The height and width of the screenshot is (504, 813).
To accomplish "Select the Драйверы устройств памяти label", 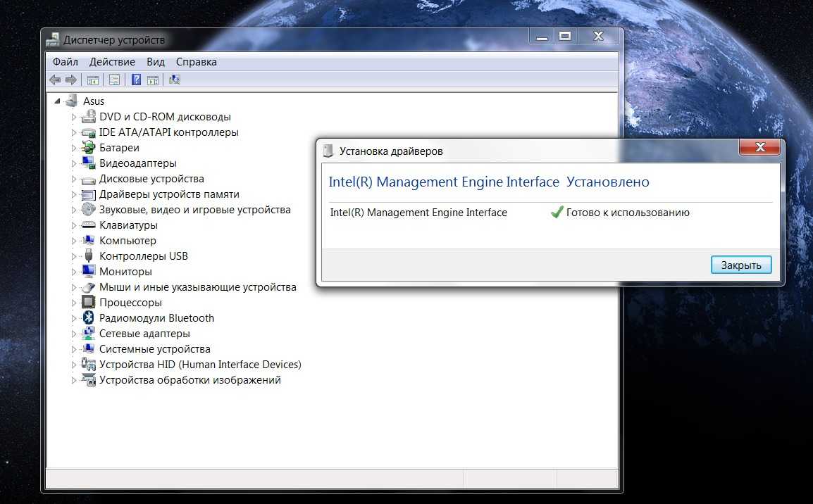I will tap(169, 194).
